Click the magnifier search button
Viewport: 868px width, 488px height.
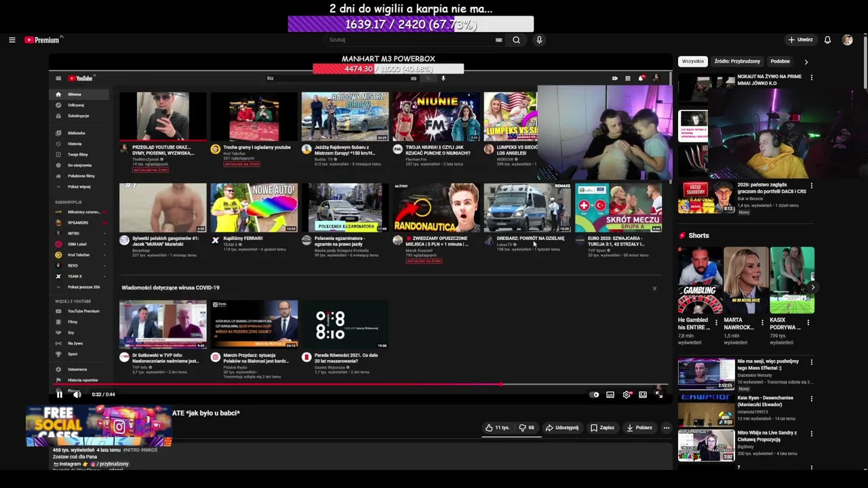[516, 40]
